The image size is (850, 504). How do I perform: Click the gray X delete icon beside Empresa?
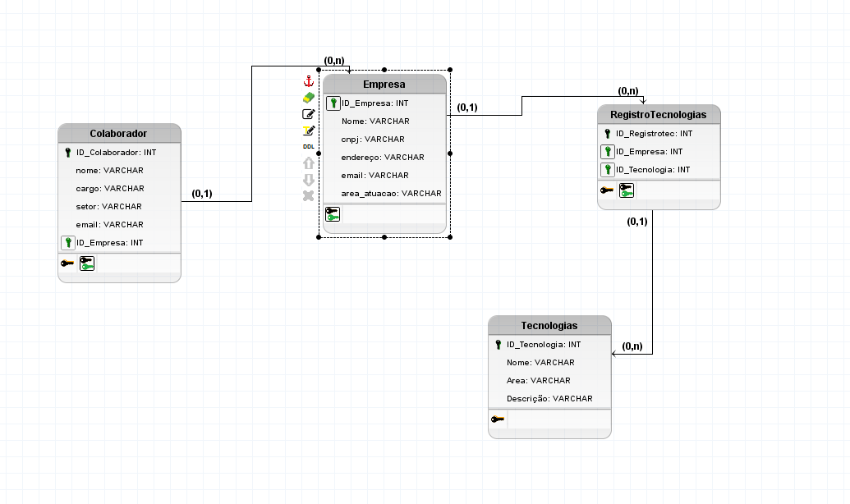[309, 195]
